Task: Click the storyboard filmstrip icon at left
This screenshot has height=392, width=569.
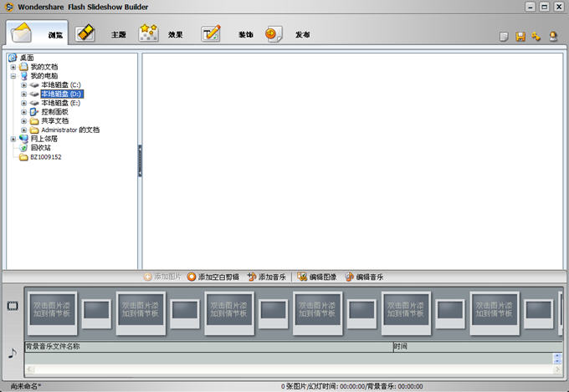Action: point(13,306)
